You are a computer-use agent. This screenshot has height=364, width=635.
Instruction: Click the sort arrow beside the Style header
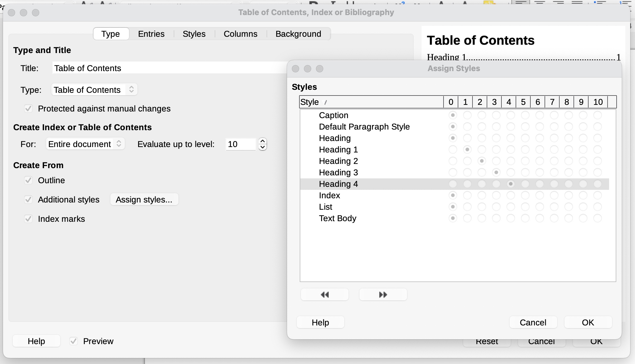coord(325,102)
